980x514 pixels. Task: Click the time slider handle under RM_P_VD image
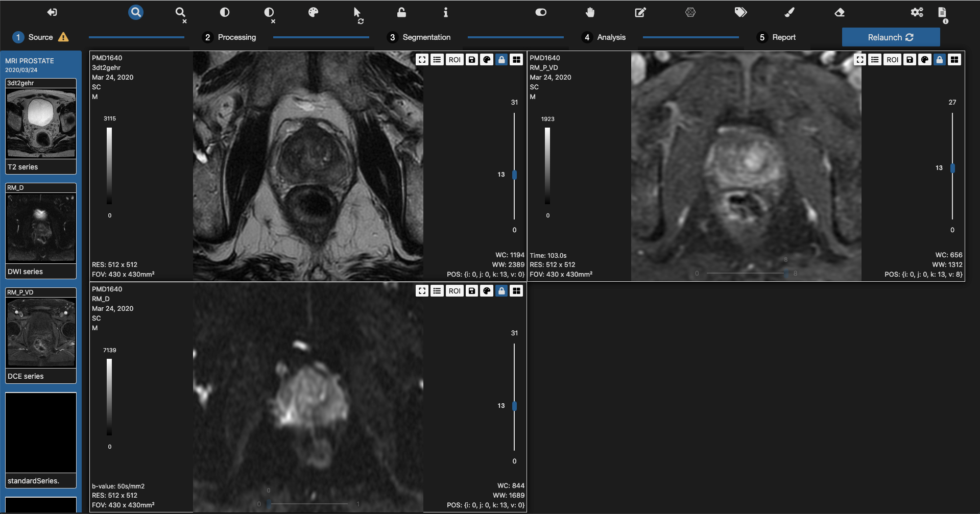(786, 274)
